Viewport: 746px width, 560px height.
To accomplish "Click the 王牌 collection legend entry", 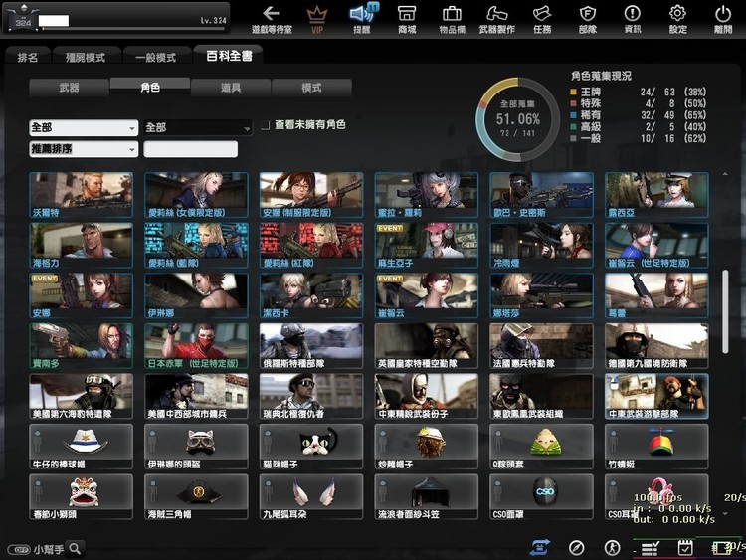I will pos(638,92).
